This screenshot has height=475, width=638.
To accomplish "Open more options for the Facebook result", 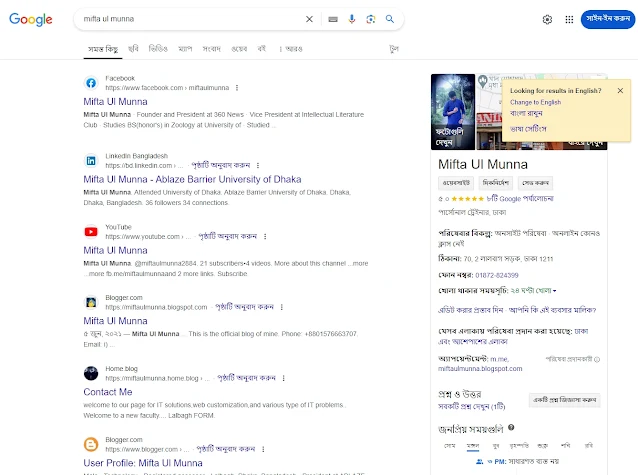I will point(237,88).
